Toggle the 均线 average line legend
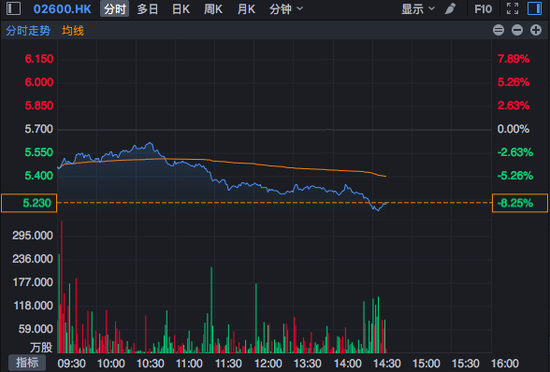 tap(73, 31)
